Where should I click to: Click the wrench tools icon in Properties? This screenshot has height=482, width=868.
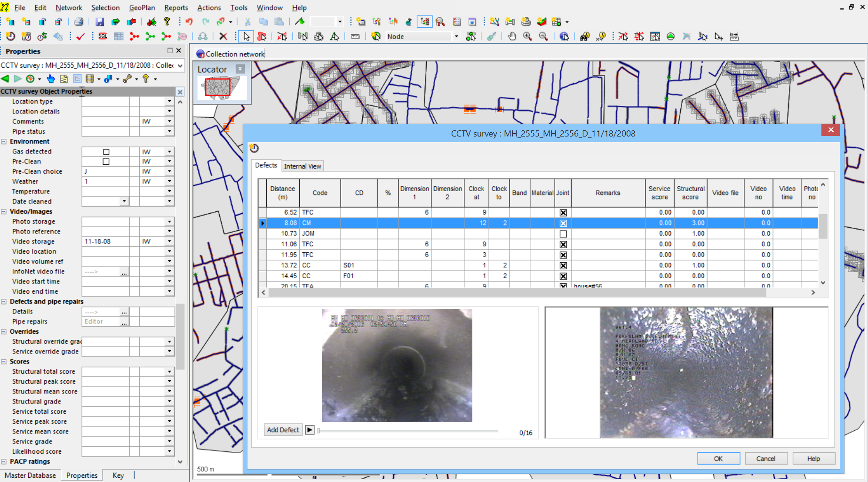pos(127,79)
